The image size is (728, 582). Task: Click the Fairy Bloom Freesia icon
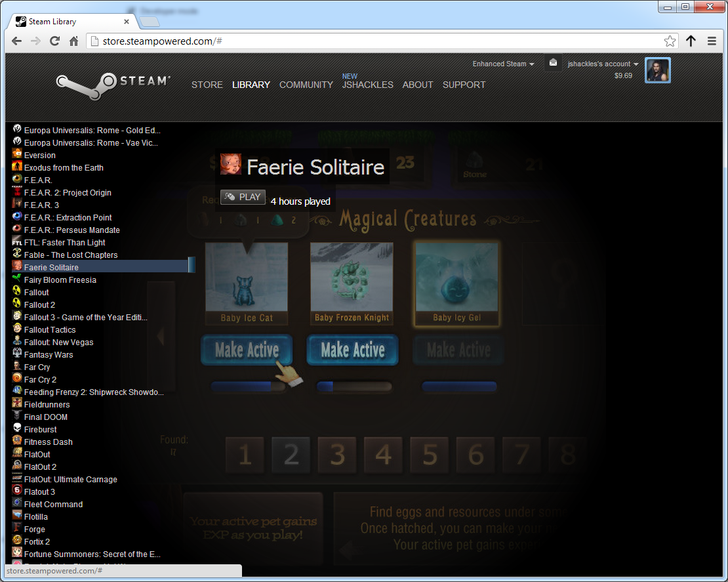17,279
